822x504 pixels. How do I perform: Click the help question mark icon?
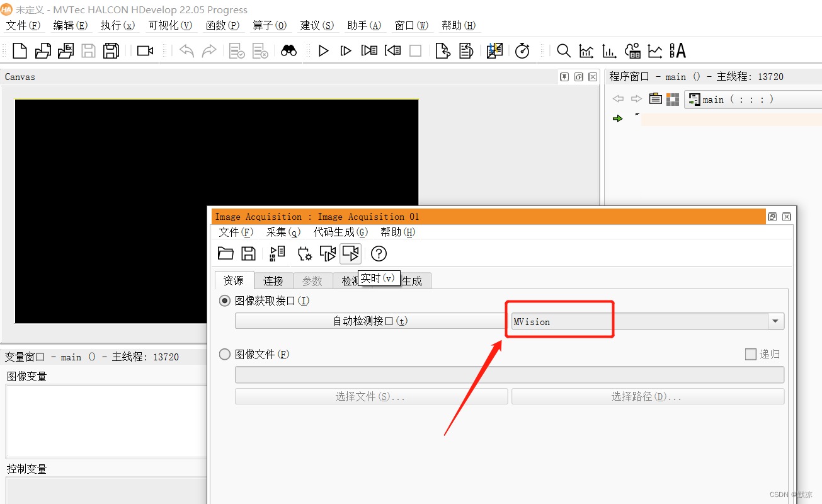pyautogui.click(x=379, y=253)
